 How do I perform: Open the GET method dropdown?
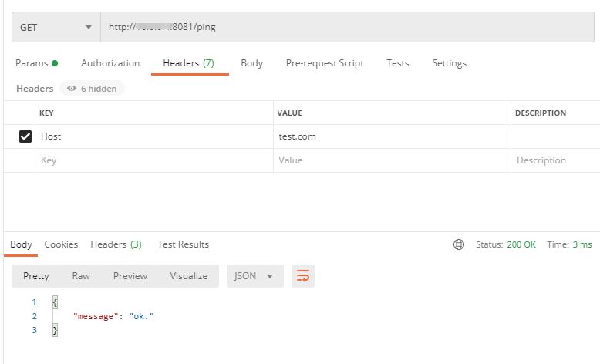56,27
